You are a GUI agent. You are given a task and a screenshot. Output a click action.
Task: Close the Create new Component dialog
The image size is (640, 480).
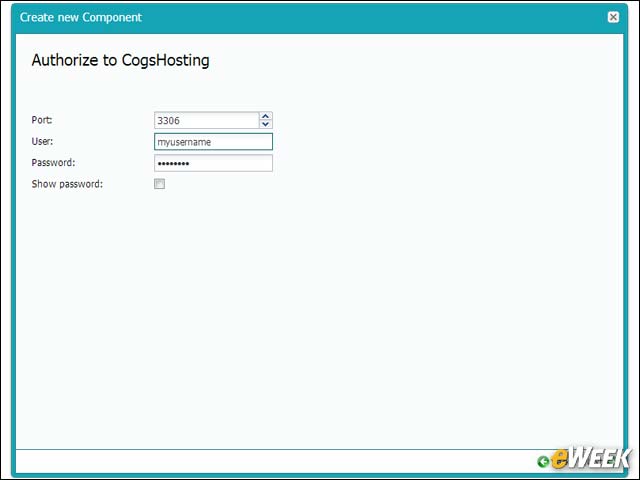613,17
